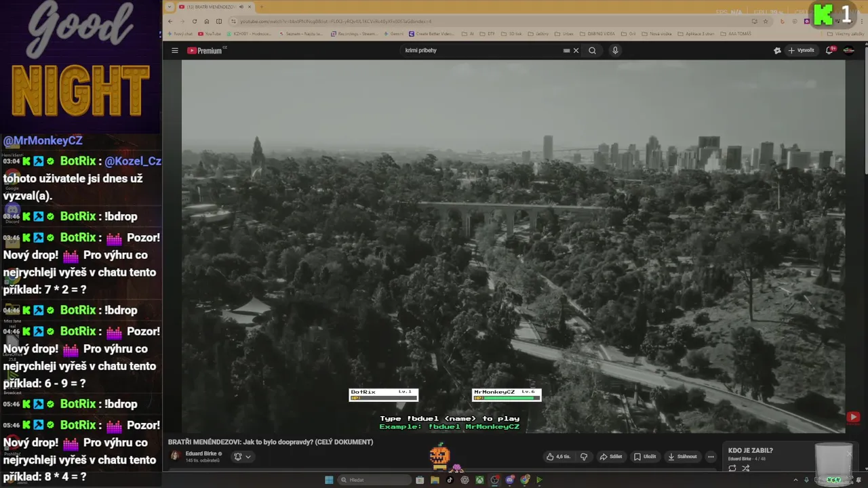This screenshot has height=488, width=868.
Task: Open the DARING VIDEA bookmarks folder
Action: [597, 33]
